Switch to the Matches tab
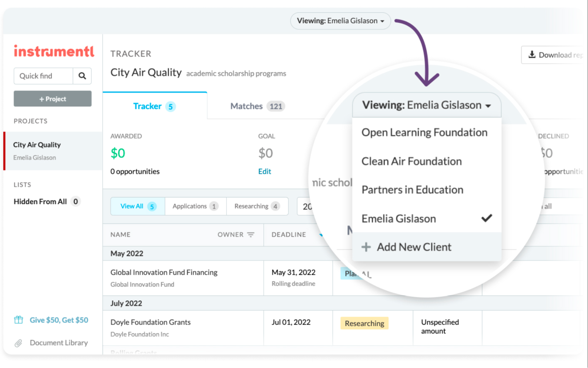The width and height of the screenshot is (588, 368). [x=257, y=106]
